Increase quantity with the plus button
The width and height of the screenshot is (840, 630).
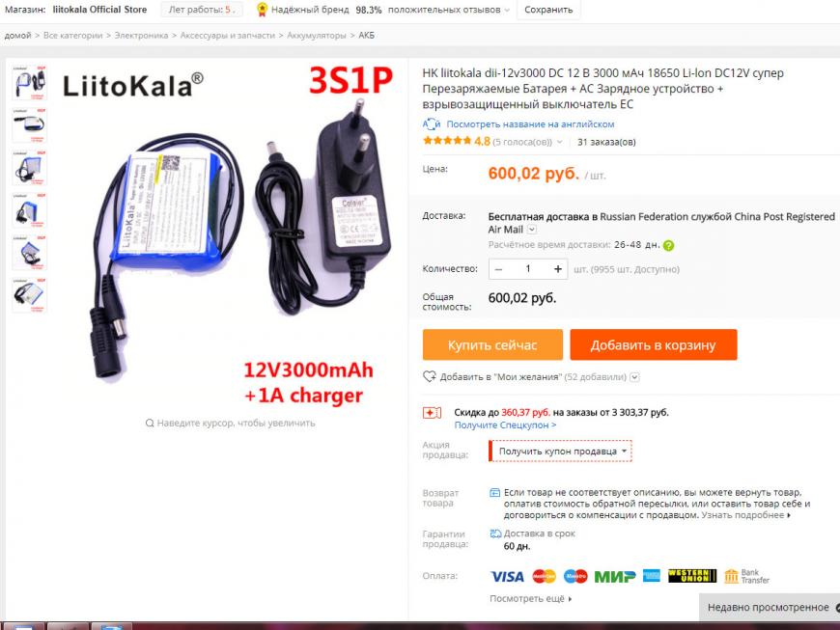pyautogui.click(x=558, y=269)
